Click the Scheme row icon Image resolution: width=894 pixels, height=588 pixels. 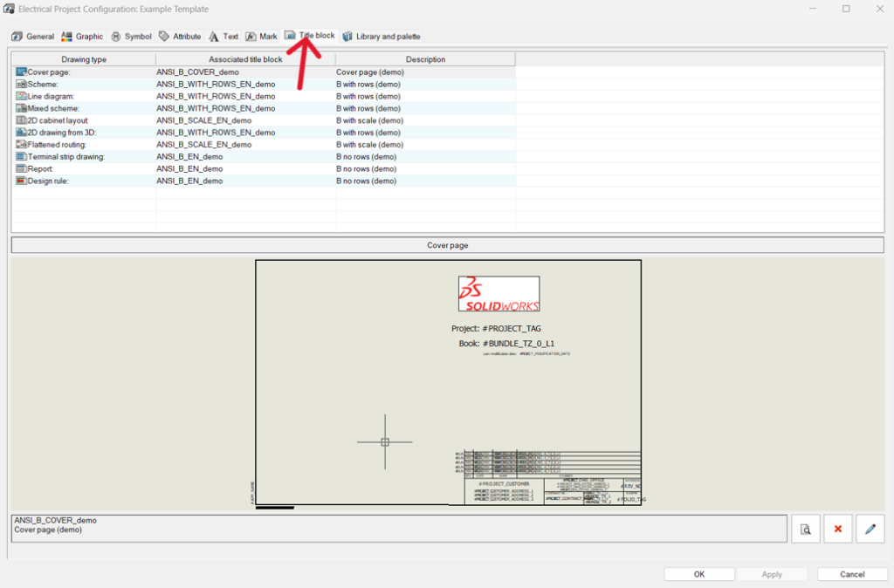(21, 84)
